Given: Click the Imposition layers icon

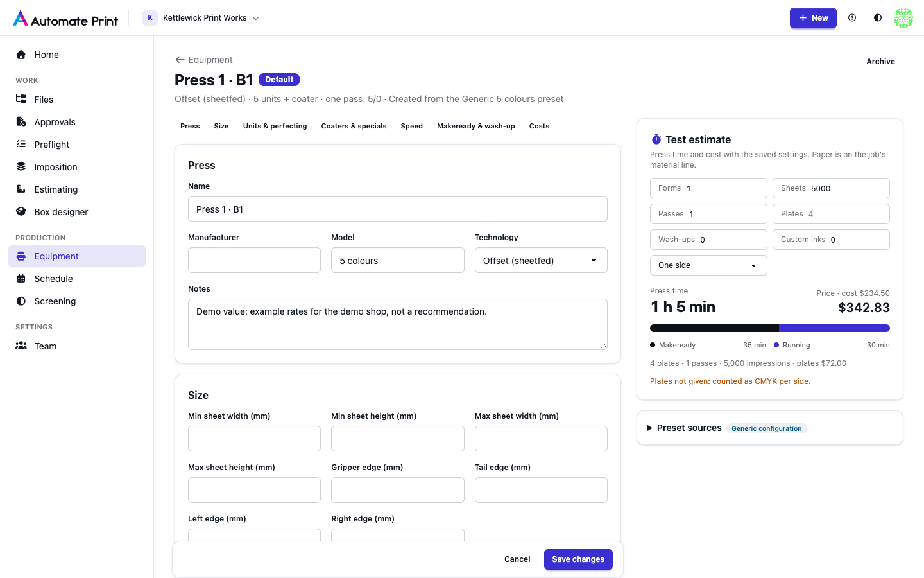Looking at the screenshot, I should pyautogui.click(x=21, y=167).
